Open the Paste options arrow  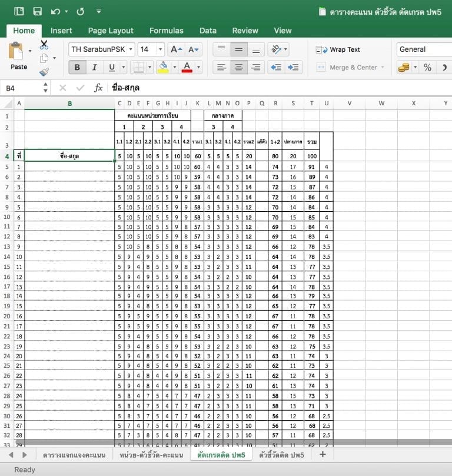(30, 51)
